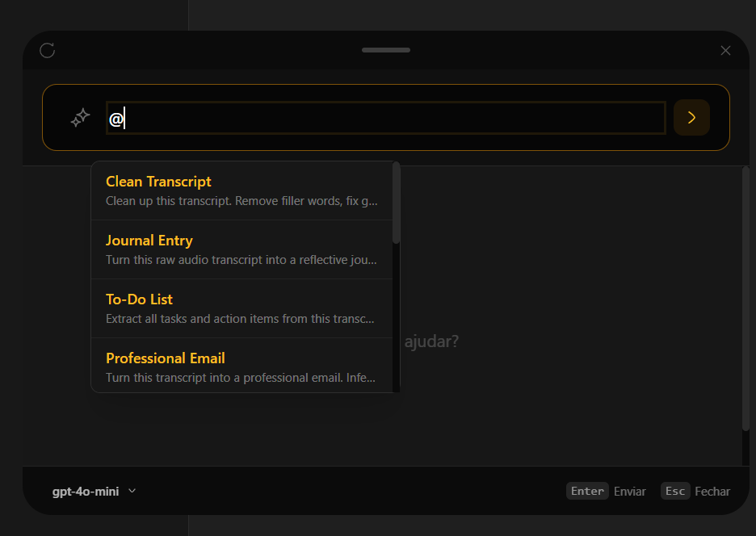Click the template list scrollbar thumb
Viewport: 756px width, 536px height.
(x=396, y=203)
